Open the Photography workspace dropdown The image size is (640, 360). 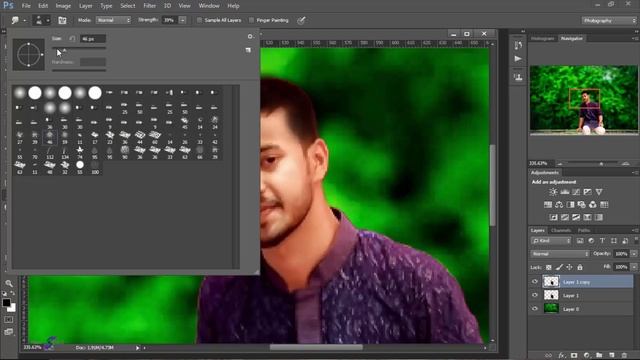[x=609, y=20]
